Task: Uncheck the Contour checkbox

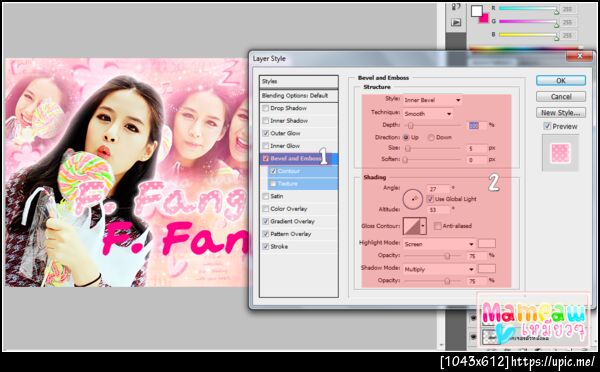Action: click(x=273, y=171)
